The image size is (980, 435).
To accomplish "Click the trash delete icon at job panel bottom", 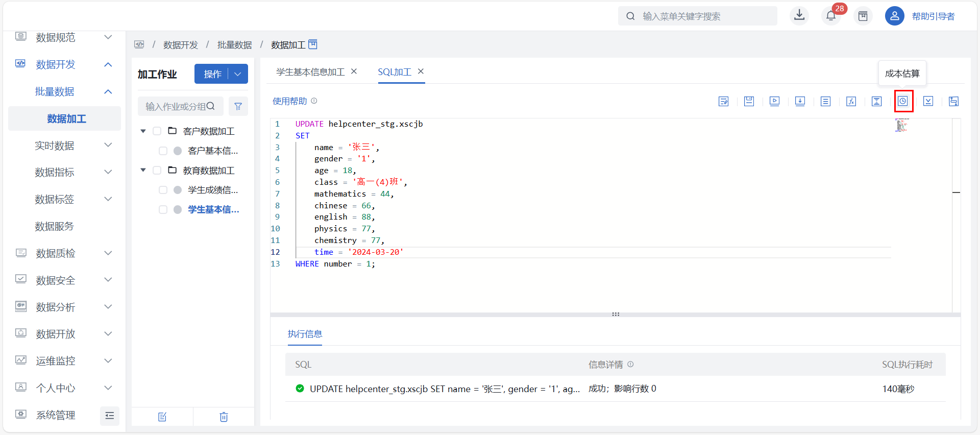I will click(224, 417).
